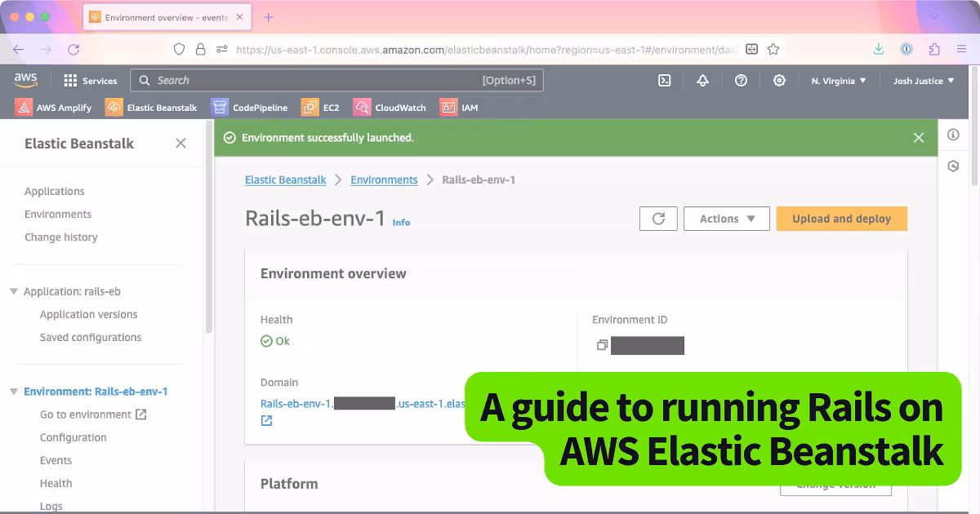Open the N. Virginia region dropdown

(839, 81)
